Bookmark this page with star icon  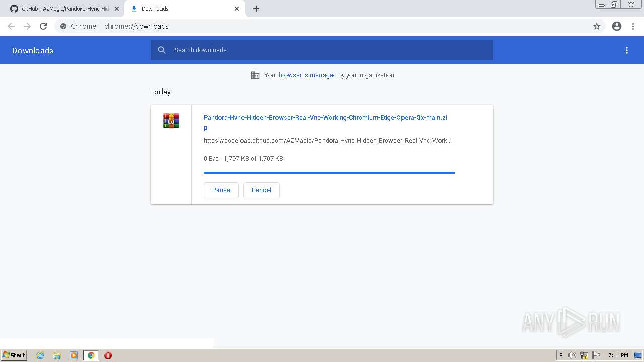(597, 26)
